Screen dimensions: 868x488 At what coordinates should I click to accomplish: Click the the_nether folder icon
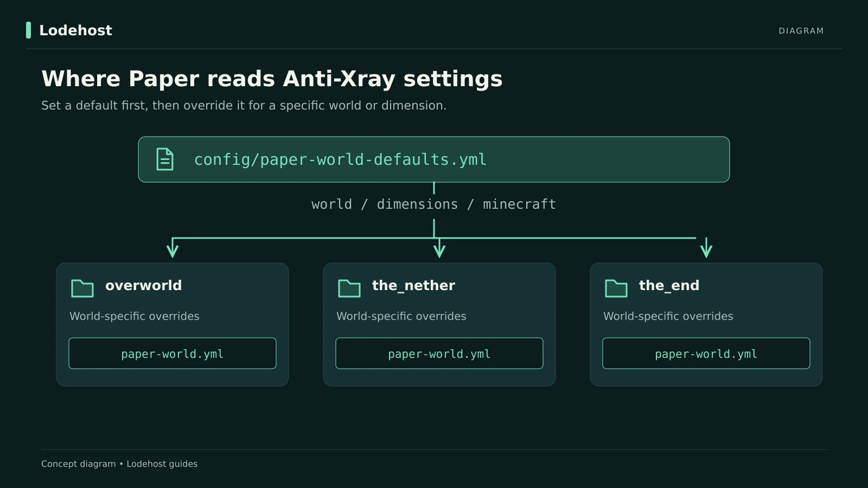[349, 288]
